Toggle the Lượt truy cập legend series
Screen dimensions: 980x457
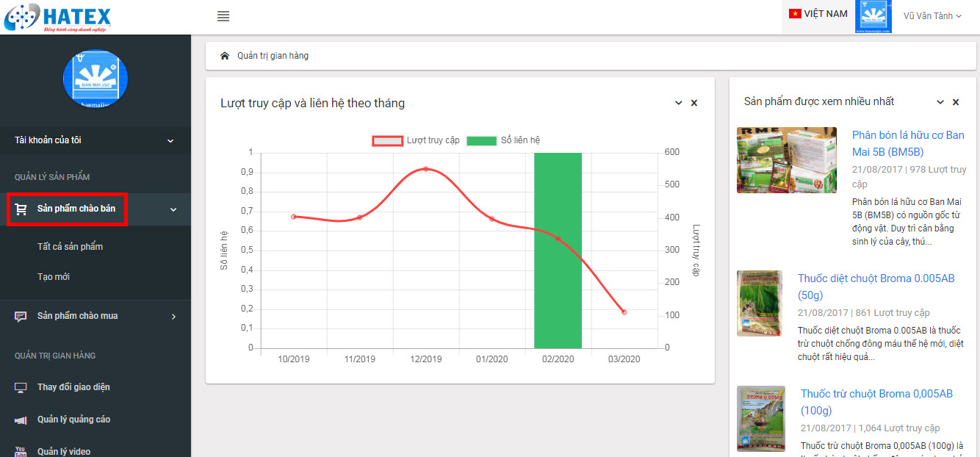(x=416, y=140)
